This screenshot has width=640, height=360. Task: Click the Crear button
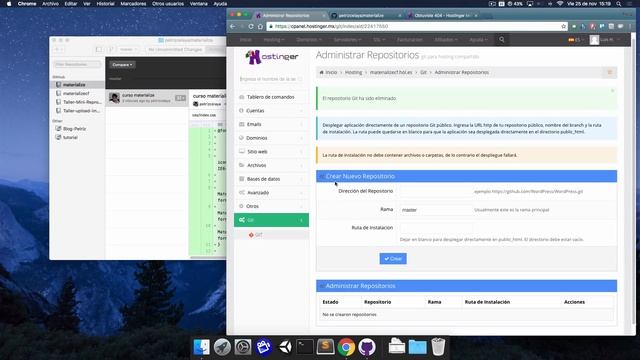[393, 259]
